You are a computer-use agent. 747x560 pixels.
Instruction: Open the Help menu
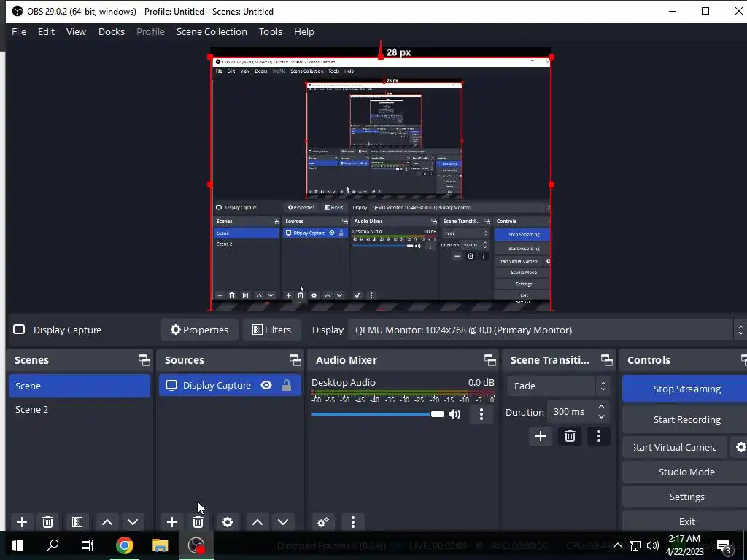pos(304,31)
